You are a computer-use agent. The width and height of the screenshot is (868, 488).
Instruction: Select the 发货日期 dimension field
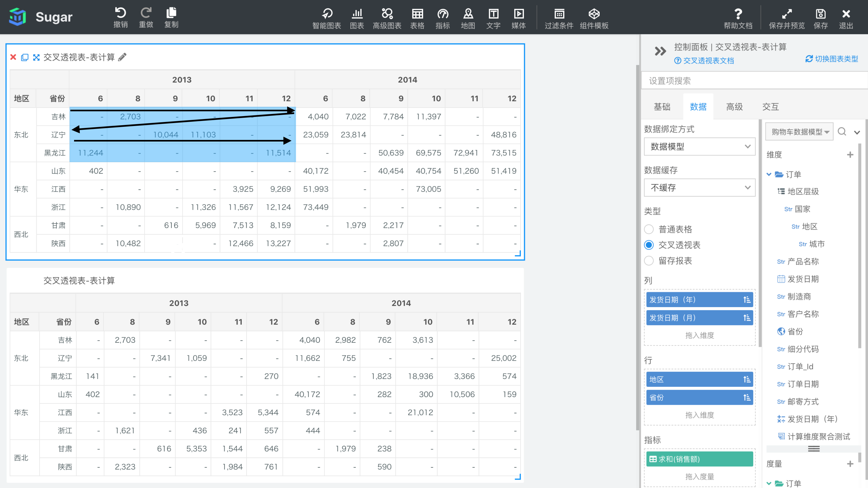(798, 279)
